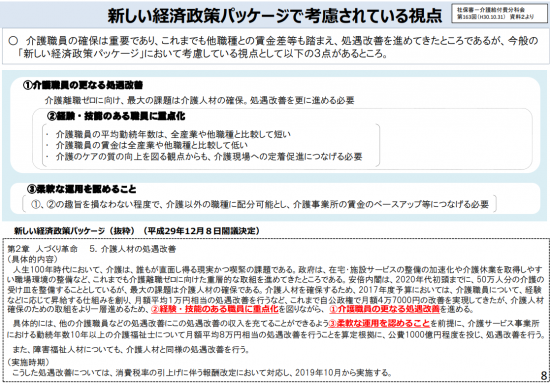The image size is (550, 385).
Task: Click the page number 8
Action: point(544,376)
